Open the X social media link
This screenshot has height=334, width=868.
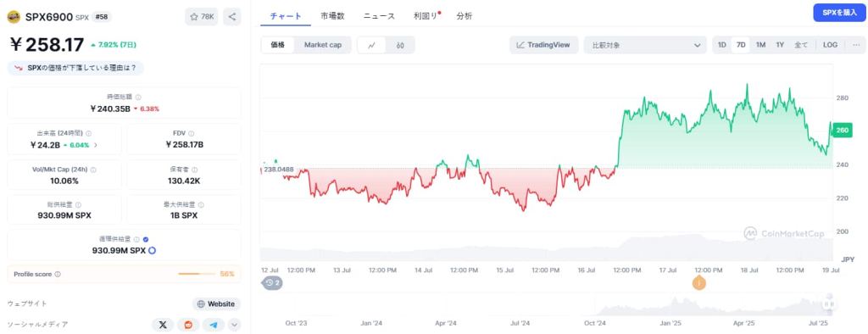click(x=163, y=325)
